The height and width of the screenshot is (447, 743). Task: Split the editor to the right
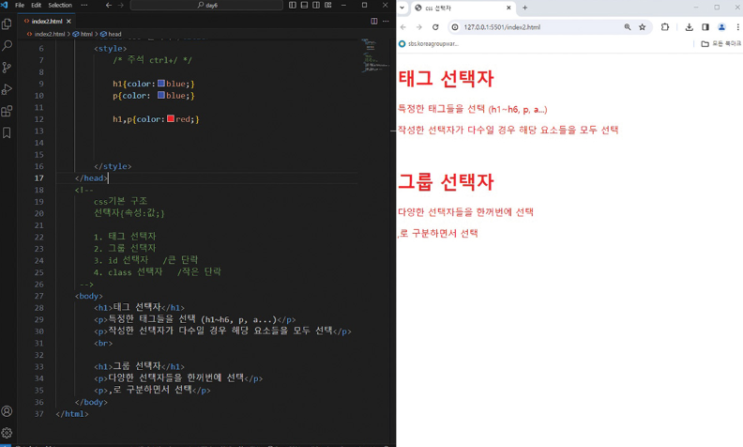[374, 21]
